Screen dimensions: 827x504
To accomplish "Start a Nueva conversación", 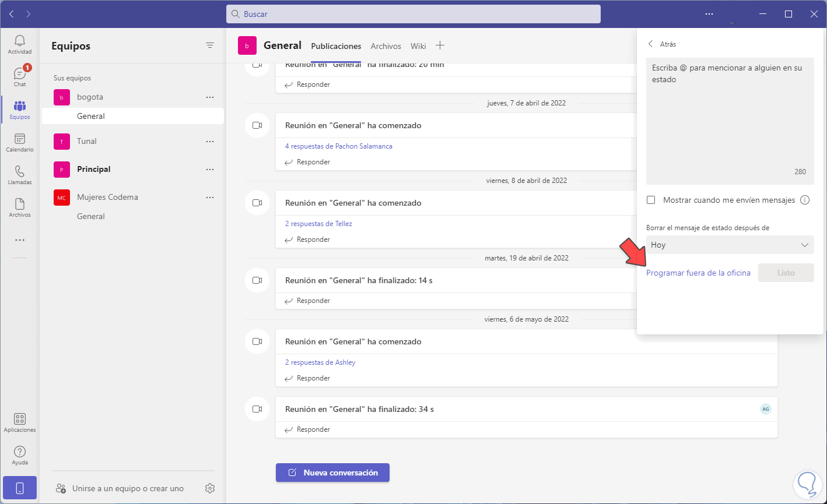I will point(332,473).
